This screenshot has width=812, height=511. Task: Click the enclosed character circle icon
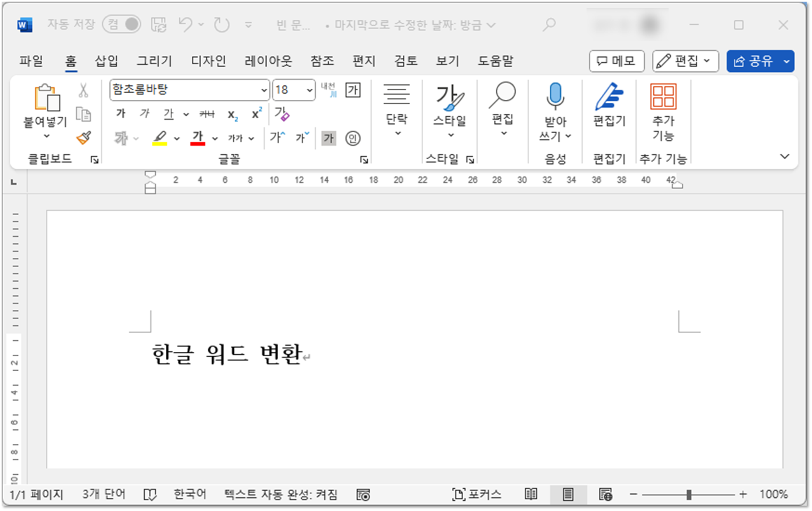[352, 138]
